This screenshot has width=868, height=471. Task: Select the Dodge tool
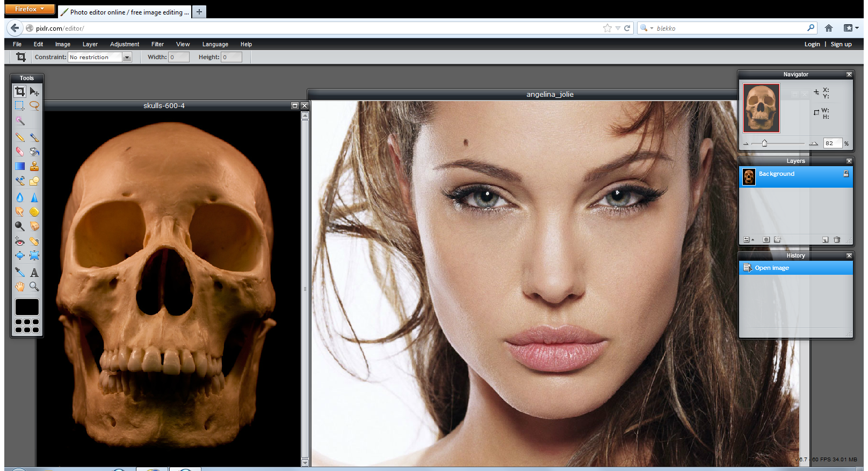tap(20, 226)
